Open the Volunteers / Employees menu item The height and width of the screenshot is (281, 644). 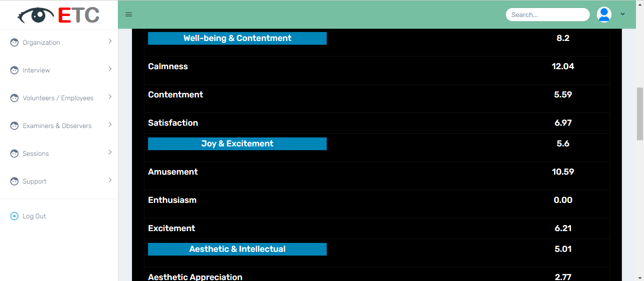59,98
